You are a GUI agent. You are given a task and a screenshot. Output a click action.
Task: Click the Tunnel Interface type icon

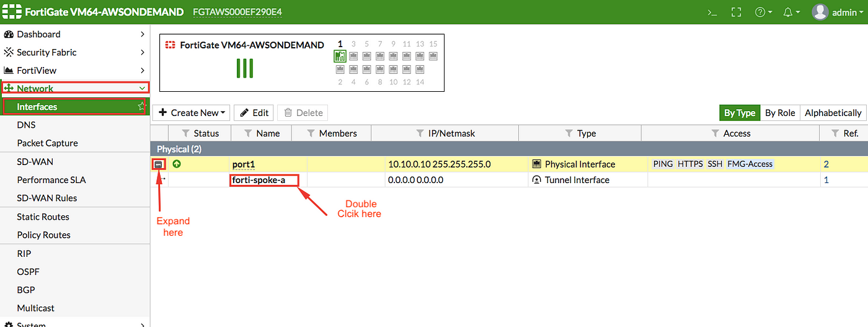[x=536, y=180]
